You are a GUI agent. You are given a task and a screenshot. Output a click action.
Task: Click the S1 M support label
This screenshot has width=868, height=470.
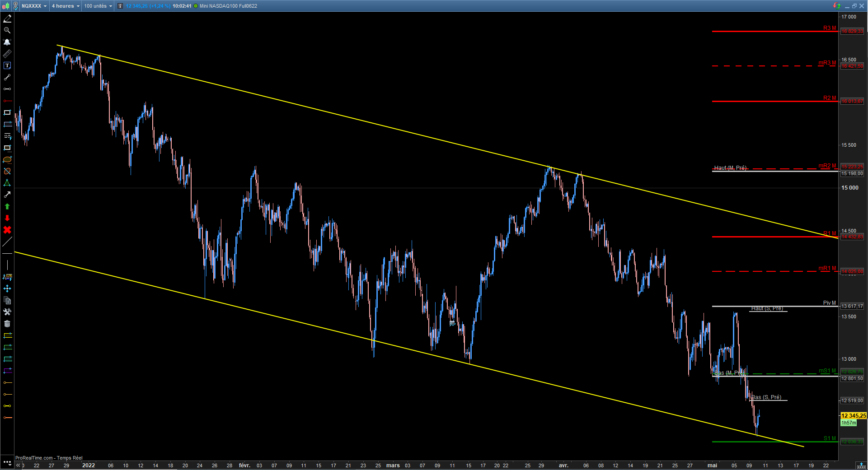click(830, 438)
